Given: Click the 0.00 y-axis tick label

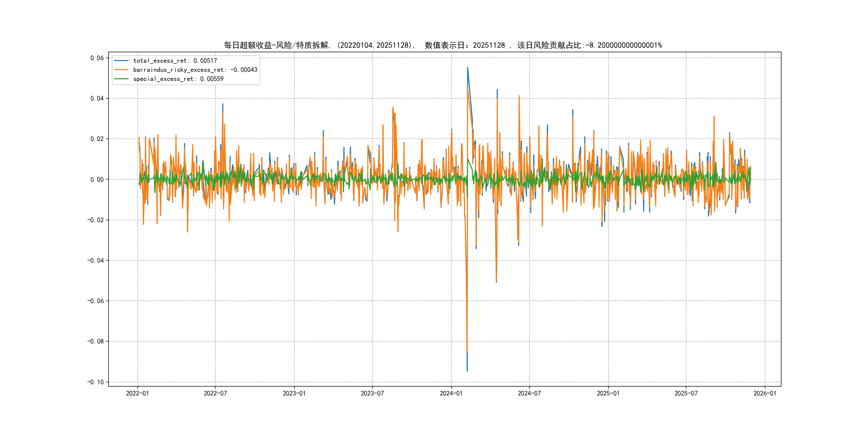Looking at the screenshot, I should click(x=97, y=179).
